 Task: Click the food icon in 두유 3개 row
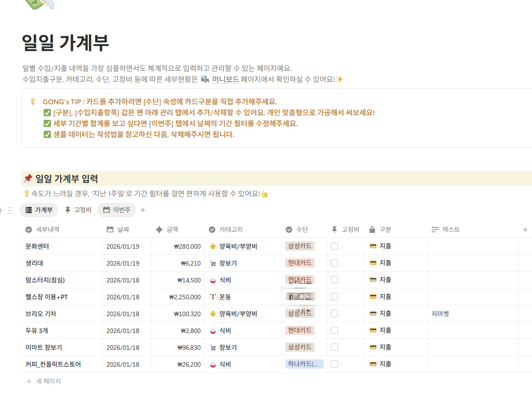click(x=213, y=331)
